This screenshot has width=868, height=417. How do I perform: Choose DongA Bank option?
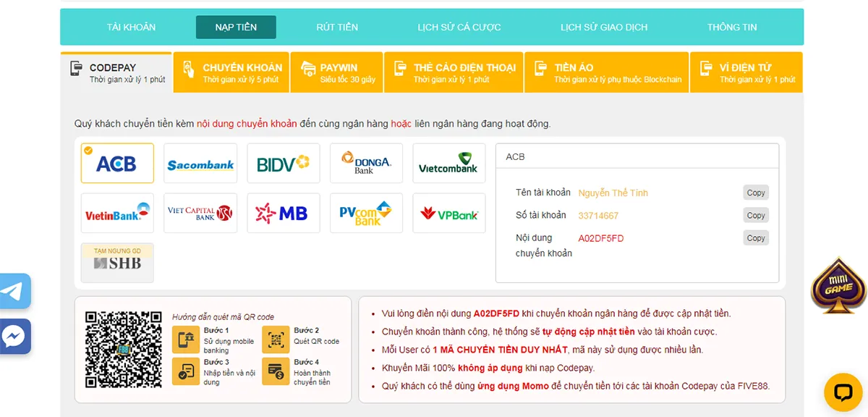click(x=366, y=163)
